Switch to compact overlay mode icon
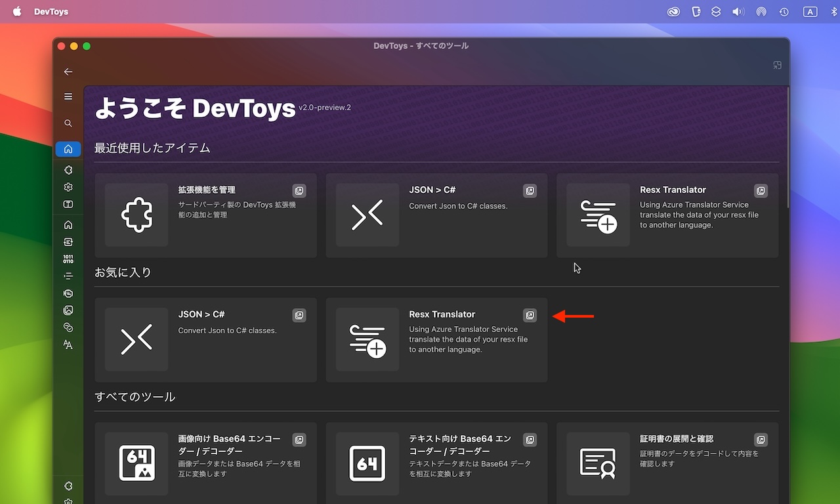 777,65
